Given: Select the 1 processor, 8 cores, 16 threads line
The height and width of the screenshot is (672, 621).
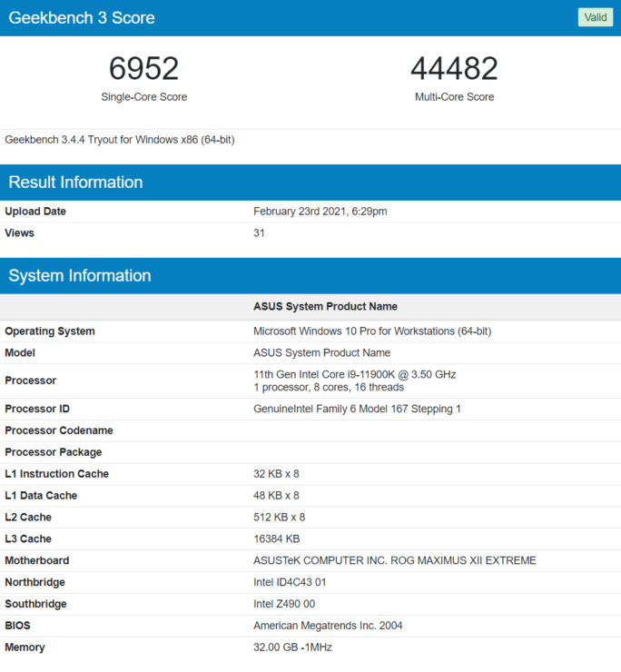Looking at the screenshot, I should pos(329,388).
